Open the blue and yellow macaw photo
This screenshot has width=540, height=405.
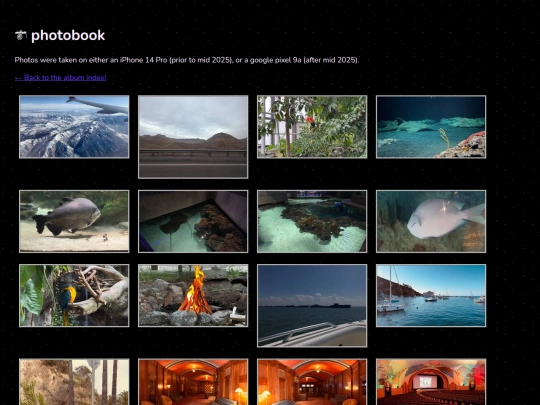tap(74, 295)
